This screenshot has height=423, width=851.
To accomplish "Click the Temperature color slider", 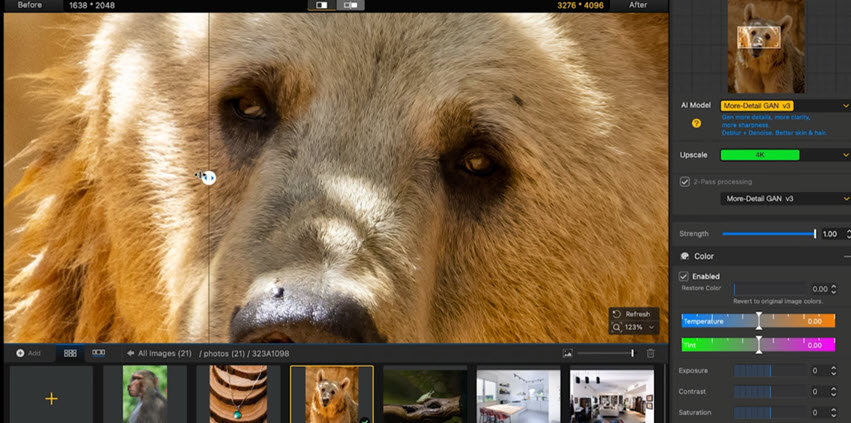I will (758, 321).
